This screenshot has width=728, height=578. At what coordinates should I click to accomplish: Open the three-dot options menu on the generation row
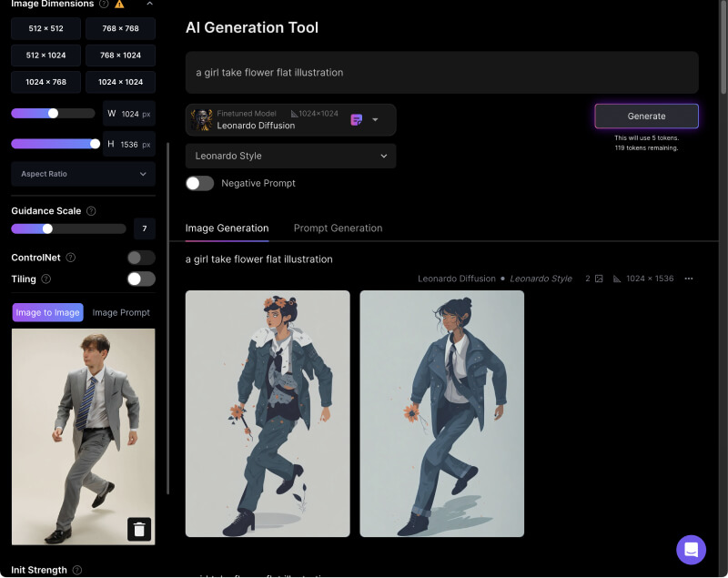[x=688, y=279]
